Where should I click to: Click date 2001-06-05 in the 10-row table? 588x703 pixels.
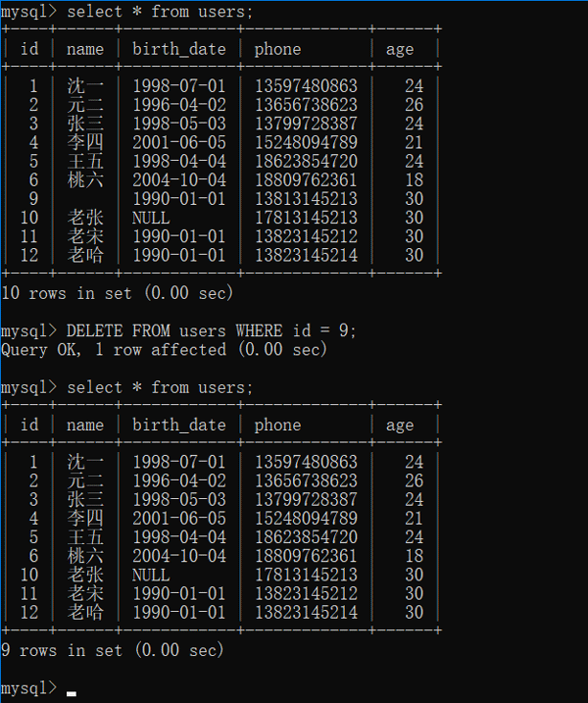[x=179, y=142]
